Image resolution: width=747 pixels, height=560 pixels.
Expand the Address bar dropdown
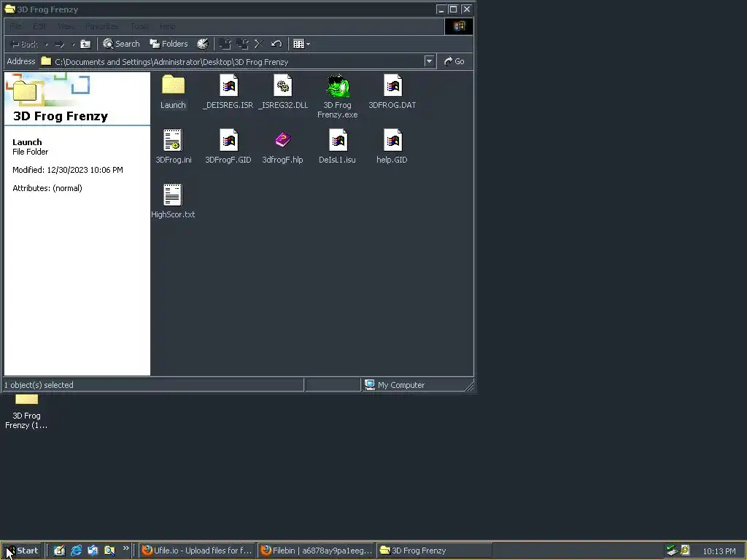[x=429, y=61]
